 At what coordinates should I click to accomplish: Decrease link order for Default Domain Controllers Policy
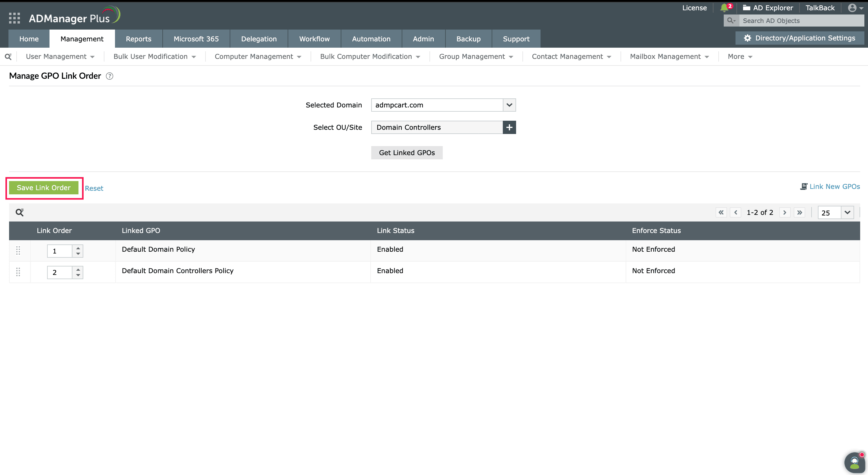(78, 275)
